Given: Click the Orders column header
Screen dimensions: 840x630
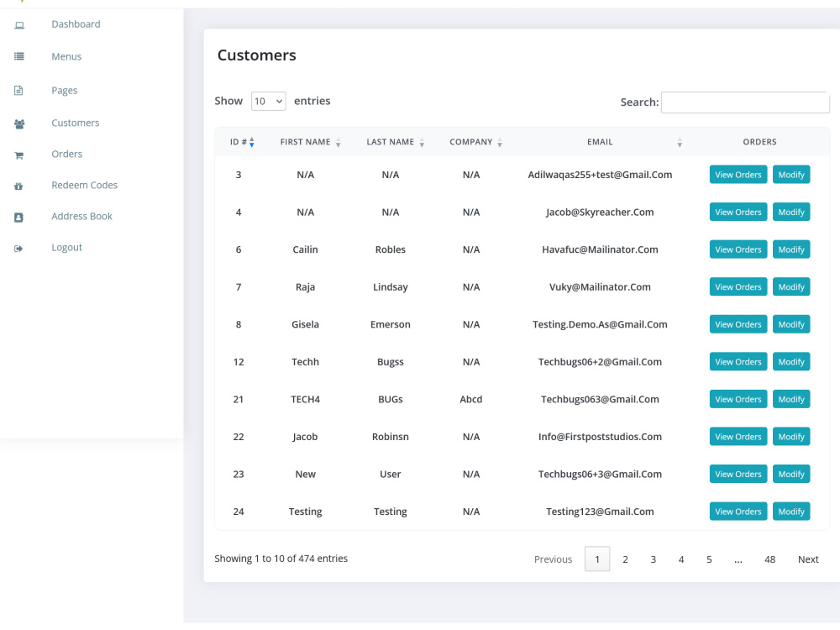Looking at the screenshot, I should coord(759,142).
